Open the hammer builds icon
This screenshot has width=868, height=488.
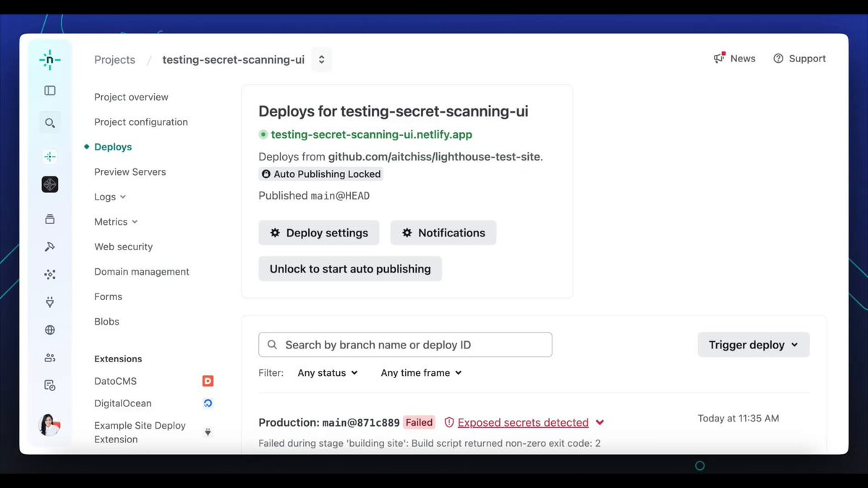point(50,247)
